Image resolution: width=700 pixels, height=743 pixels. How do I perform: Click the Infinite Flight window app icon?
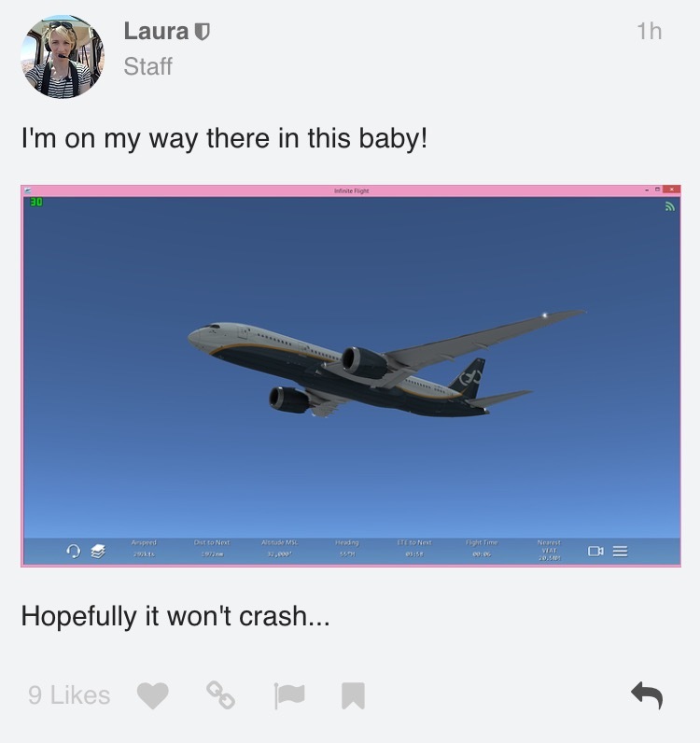point(27,190)
